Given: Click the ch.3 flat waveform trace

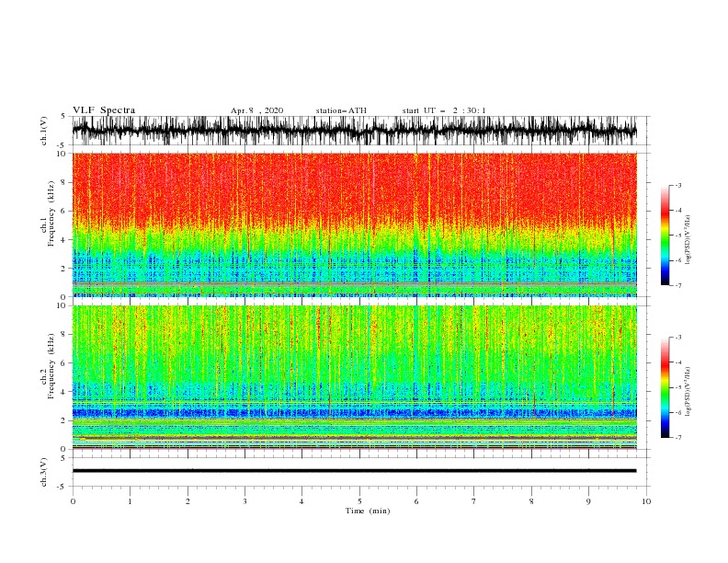Looking at the screenshot, I should pyautogui.click(x=354, y=471).
